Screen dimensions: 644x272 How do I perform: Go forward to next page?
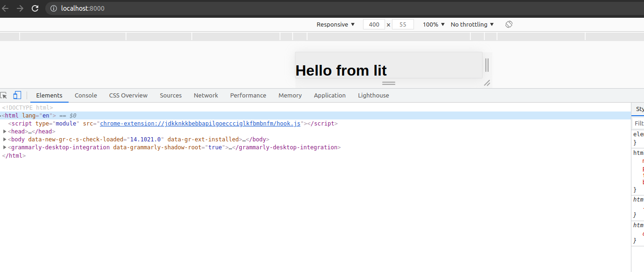[20, 8]
